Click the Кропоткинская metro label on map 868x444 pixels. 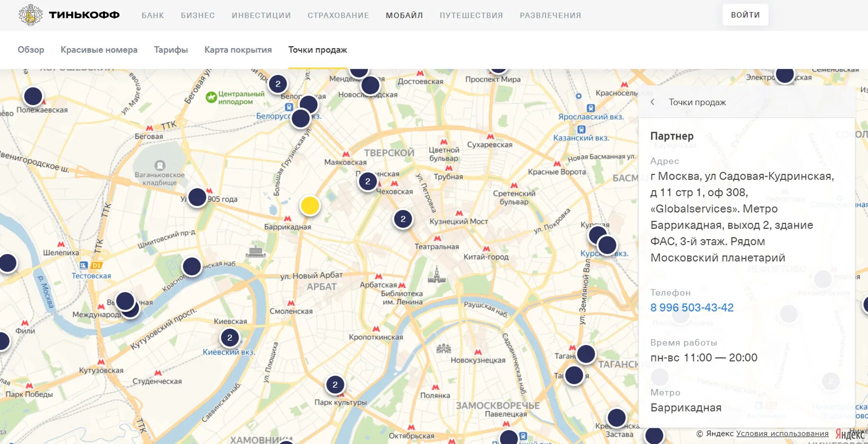[x=376, y=337]
